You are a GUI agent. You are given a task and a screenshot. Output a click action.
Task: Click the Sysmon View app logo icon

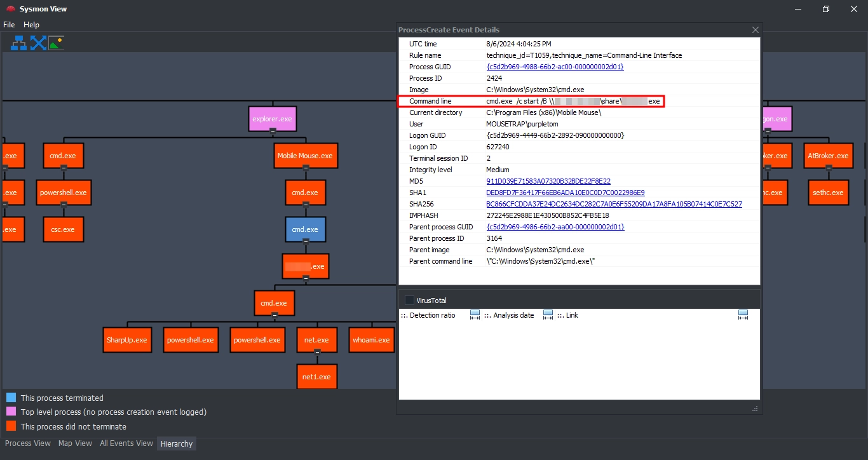[x=10, y=9]
